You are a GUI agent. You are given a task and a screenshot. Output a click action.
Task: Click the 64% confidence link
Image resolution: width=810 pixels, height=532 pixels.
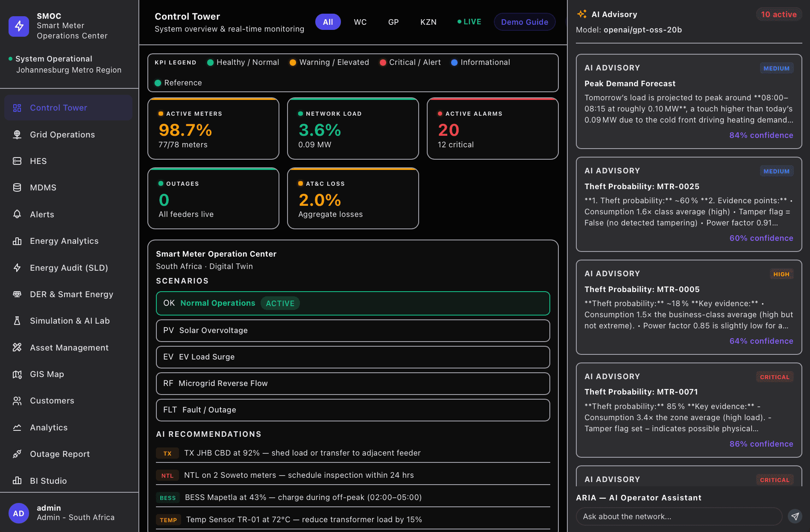click(x=761, y=341)
